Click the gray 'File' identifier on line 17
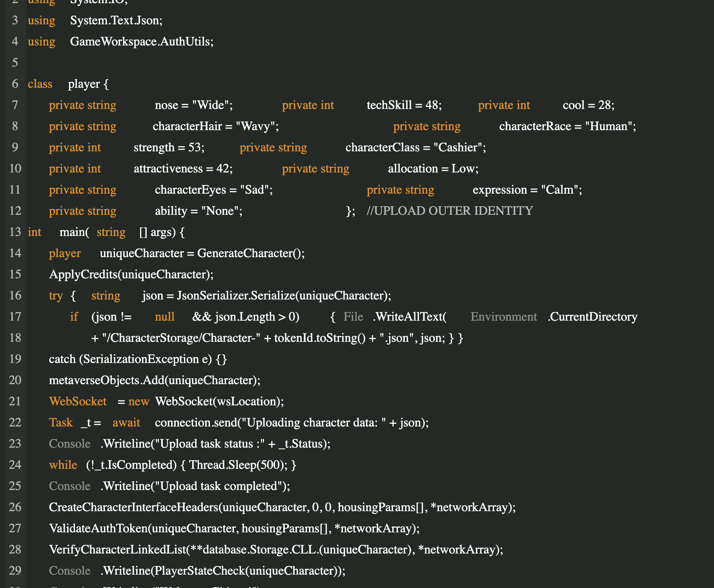 pos(353,316)
